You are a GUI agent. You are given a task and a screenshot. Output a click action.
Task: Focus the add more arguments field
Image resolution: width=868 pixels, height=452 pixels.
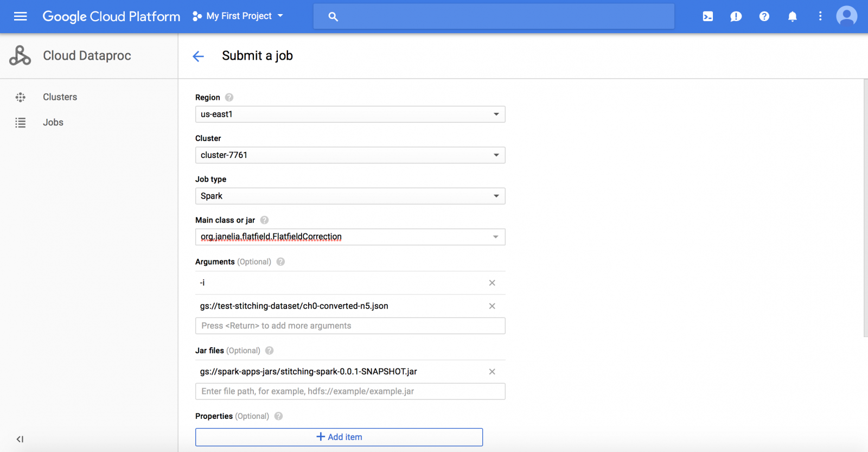click(350, 326)
